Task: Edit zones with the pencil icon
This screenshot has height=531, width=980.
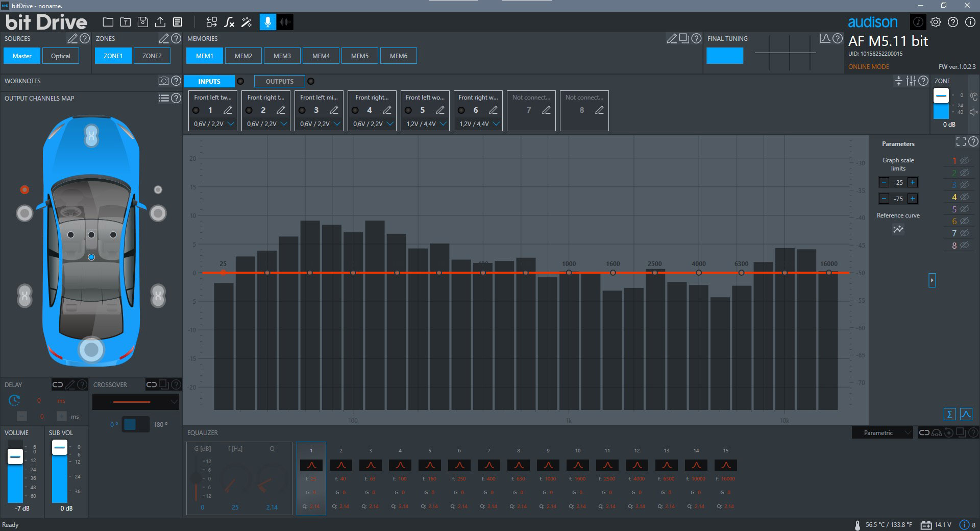Action: click(x=163, y=38)
